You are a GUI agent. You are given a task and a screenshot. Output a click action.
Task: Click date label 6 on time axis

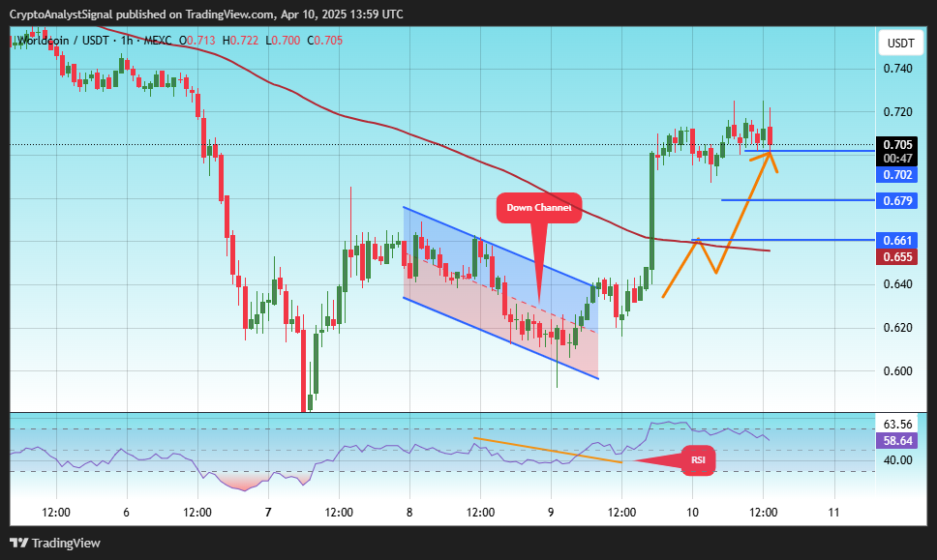click(x=126, y=513)
